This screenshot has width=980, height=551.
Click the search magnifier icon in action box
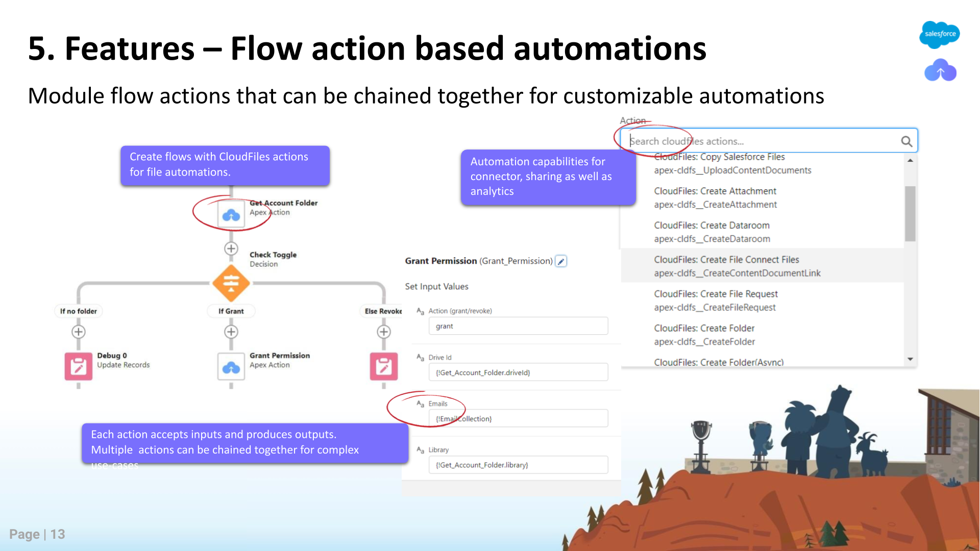click(906, 141)
